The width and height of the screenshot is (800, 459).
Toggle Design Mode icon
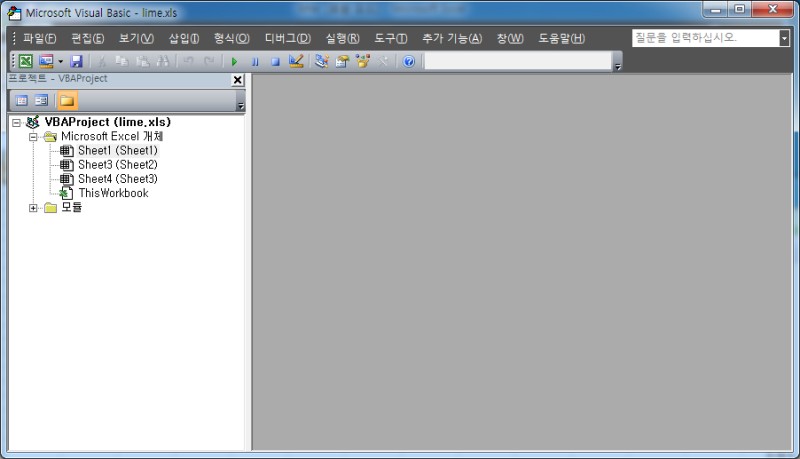click(296, 61)
